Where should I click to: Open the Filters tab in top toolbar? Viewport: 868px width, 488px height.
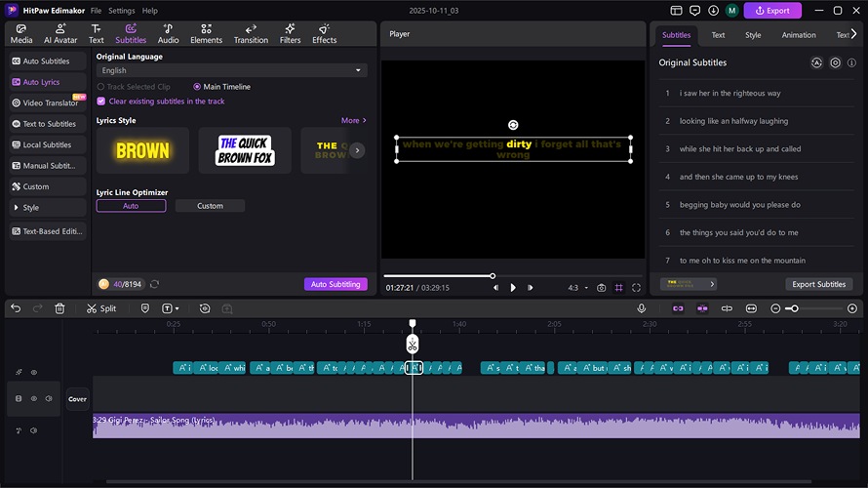coord(290,34)
